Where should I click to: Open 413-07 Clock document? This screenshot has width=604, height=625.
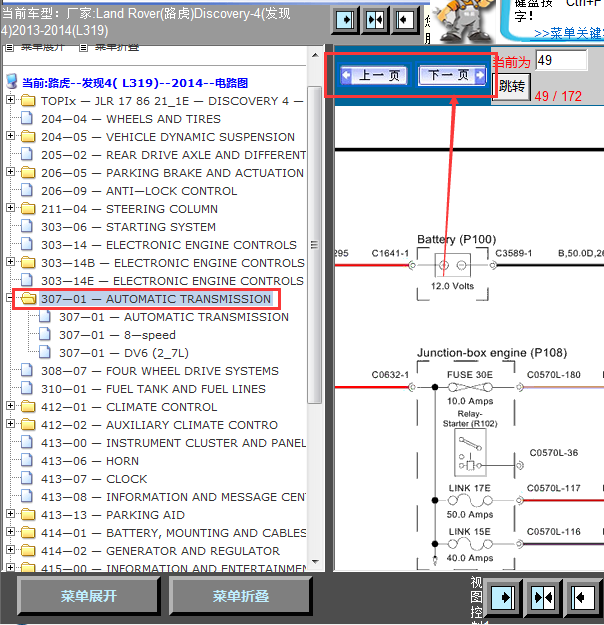pos(94,479)
